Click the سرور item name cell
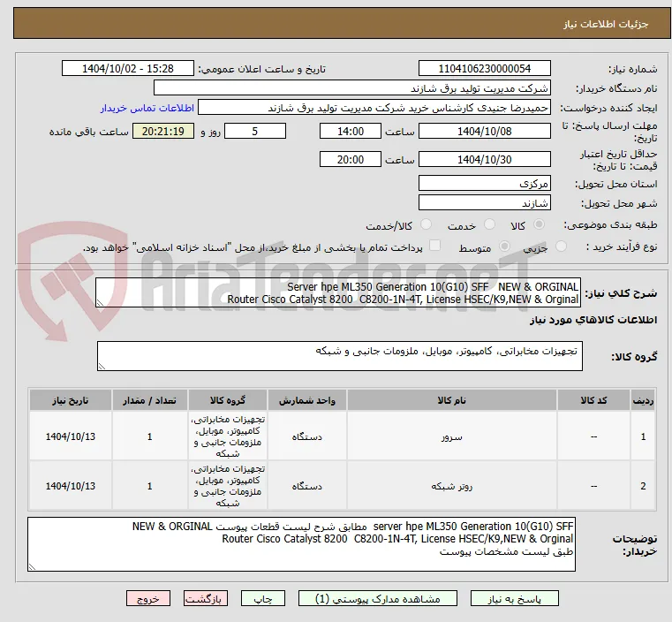The height and width of the screenshot is (622, 672). (452, 436)
